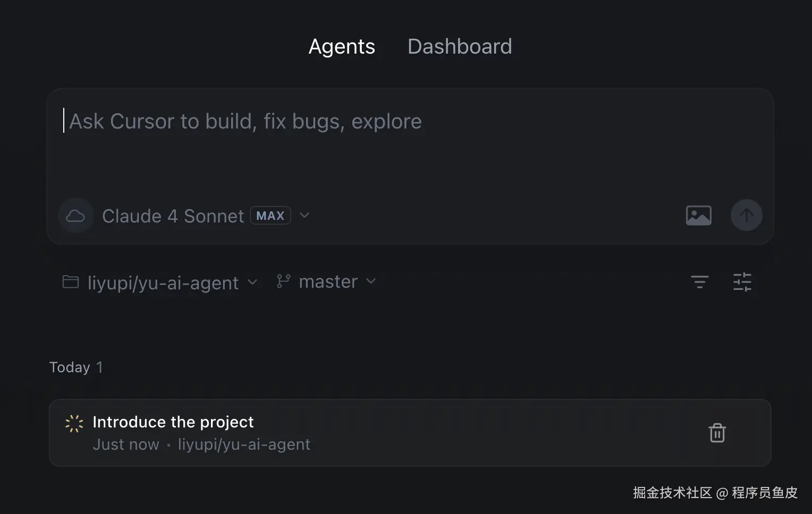This screenshot has height=514, width=812.
Task: Click the cloud agent icon
Action: tap(75, 216)
